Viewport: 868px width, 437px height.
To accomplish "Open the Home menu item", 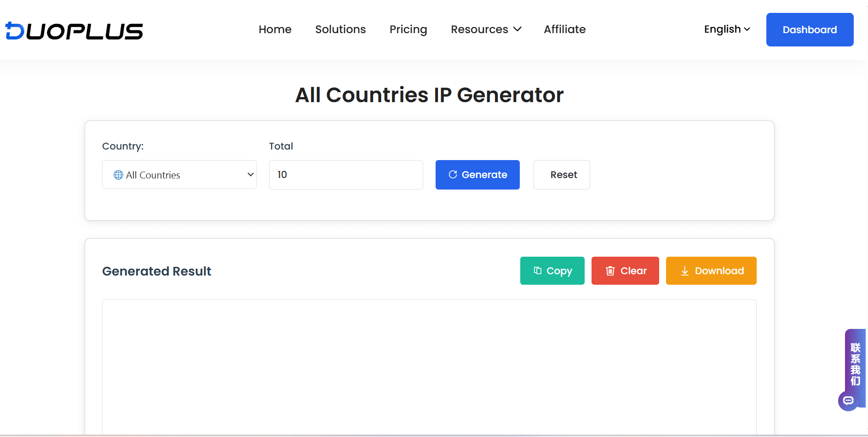I will click(275, 29).
